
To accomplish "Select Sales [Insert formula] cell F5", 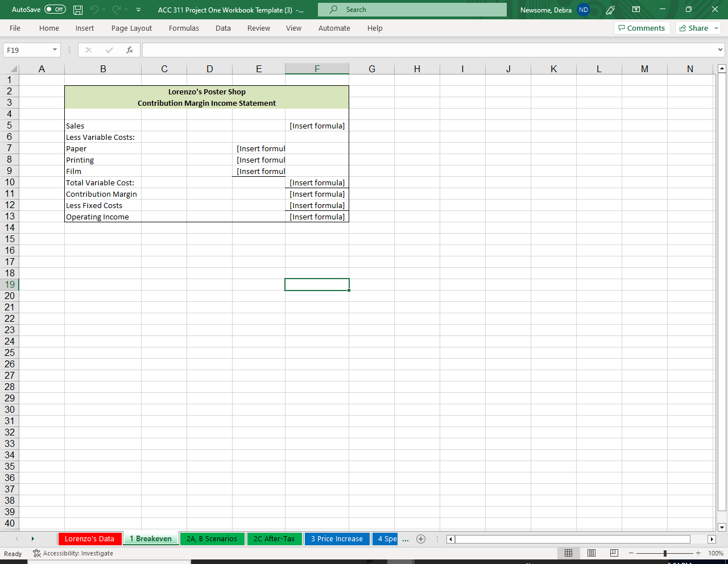I will [317, 126].
